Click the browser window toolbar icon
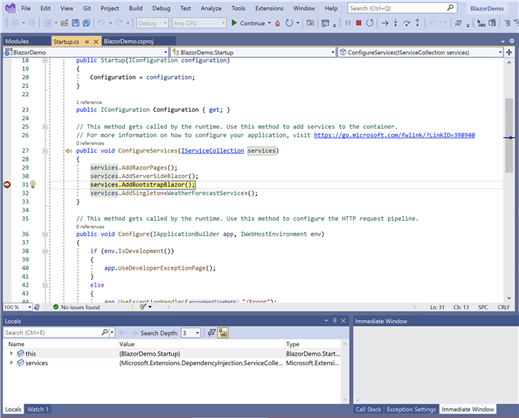519x418 pixels. [x=325, y=23]
